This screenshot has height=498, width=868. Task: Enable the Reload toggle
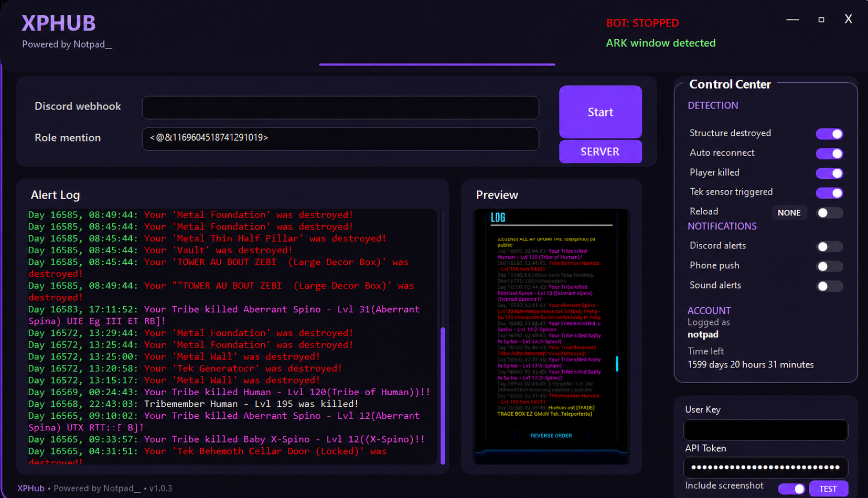pyautogui.click(x=829, y=212)
